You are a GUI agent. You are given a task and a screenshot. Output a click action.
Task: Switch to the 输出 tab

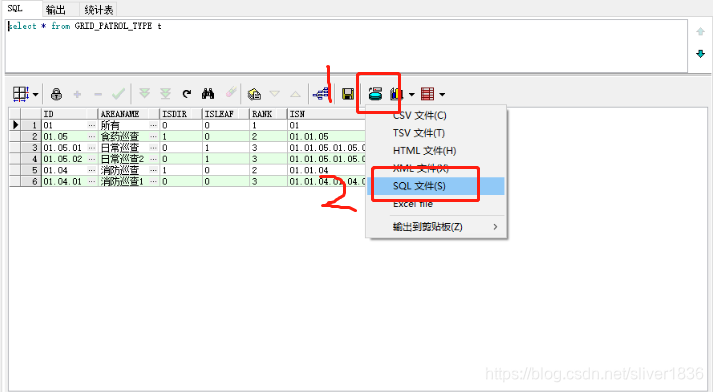pyautogui.click(x=56, y=10)
